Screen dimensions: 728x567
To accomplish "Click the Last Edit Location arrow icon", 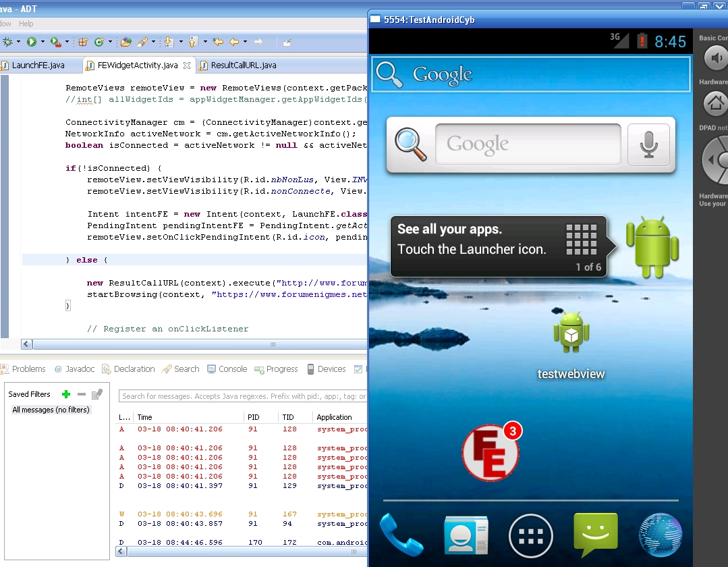I will tap(218, 43).
